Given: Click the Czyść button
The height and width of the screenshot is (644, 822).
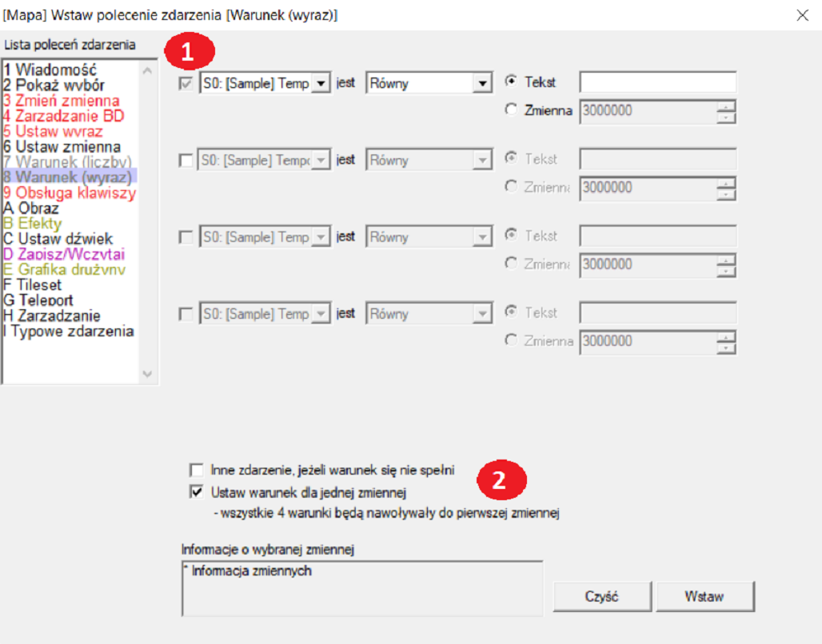Looking at the screenshot, I should (601, 596).
